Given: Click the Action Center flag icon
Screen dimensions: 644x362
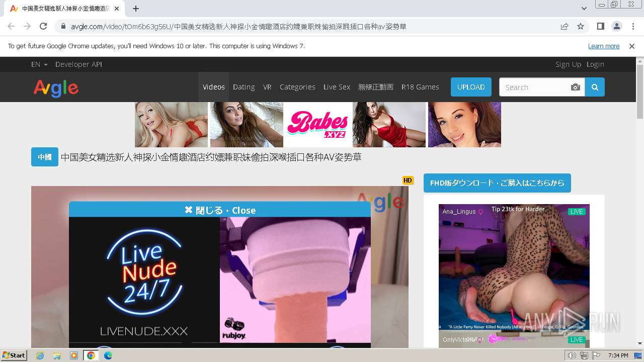Looking at the screenshot, I should tap(596, 355).
